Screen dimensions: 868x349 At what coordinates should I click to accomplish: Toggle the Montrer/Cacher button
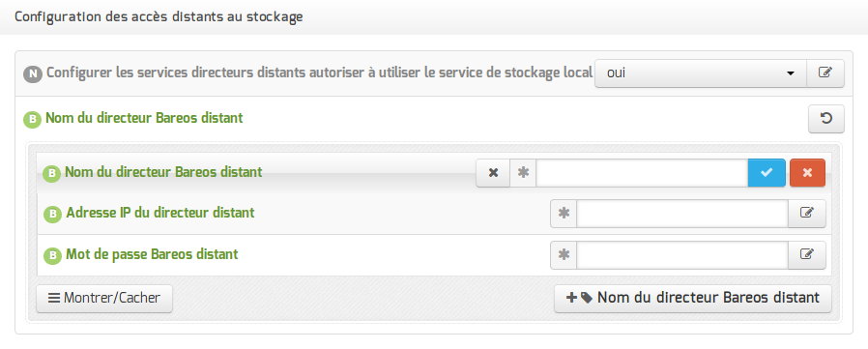pyautogui.click(x=104, y=298)
